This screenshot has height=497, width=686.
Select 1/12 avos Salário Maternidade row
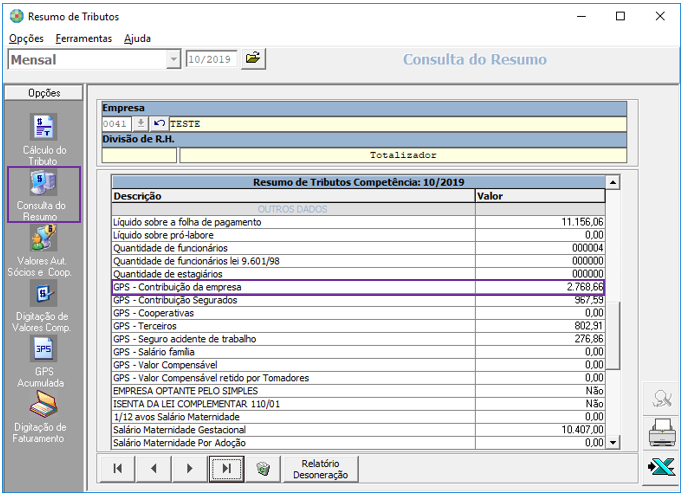pos(358,417)
